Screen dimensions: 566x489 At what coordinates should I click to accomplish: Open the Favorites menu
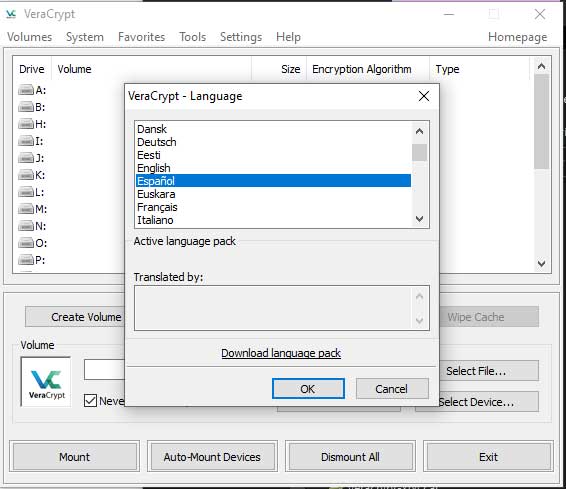(x=142, y=37)
